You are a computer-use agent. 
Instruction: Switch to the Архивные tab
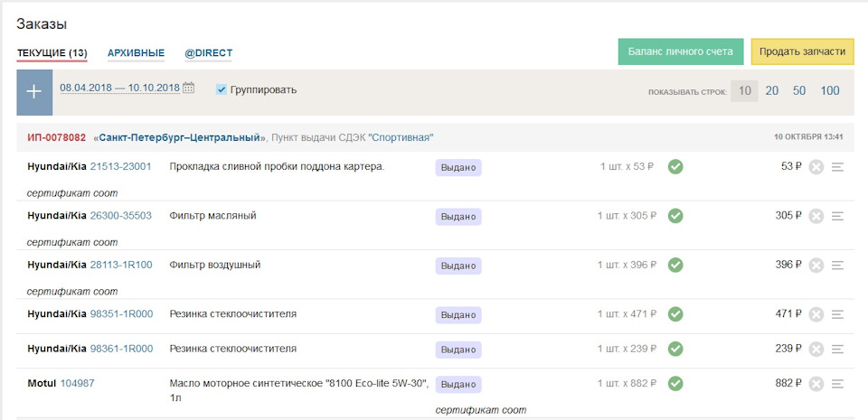(136, 53)
